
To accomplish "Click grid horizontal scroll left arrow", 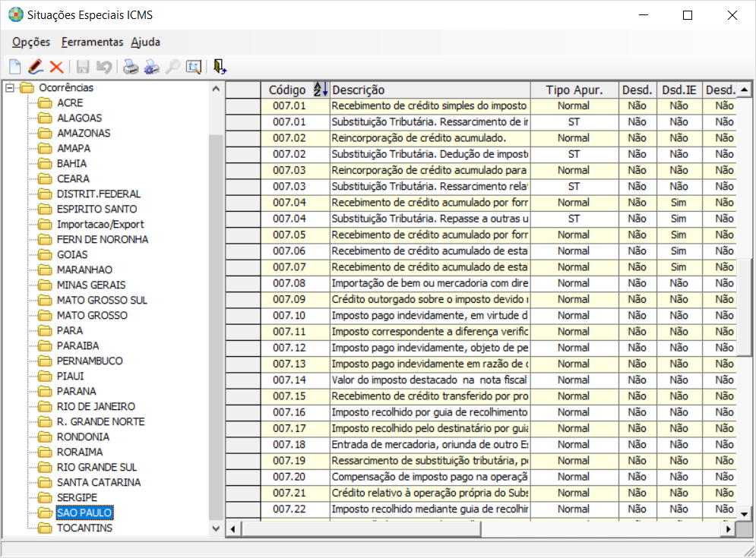I will pos(232,529).
